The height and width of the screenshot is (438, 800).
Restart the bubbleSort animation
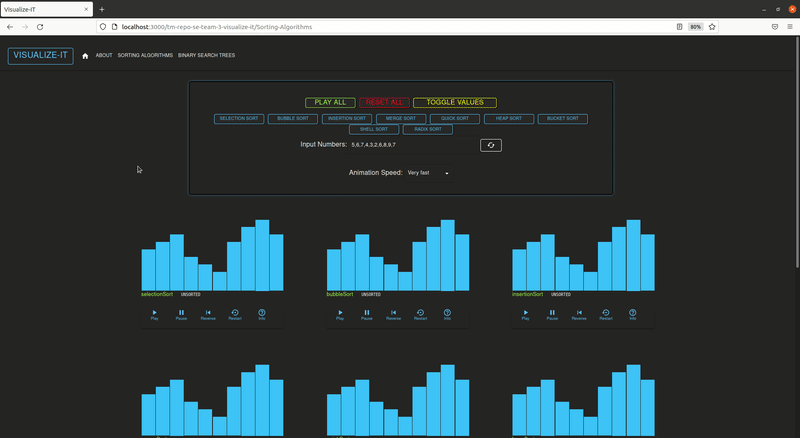click(420, 314)
